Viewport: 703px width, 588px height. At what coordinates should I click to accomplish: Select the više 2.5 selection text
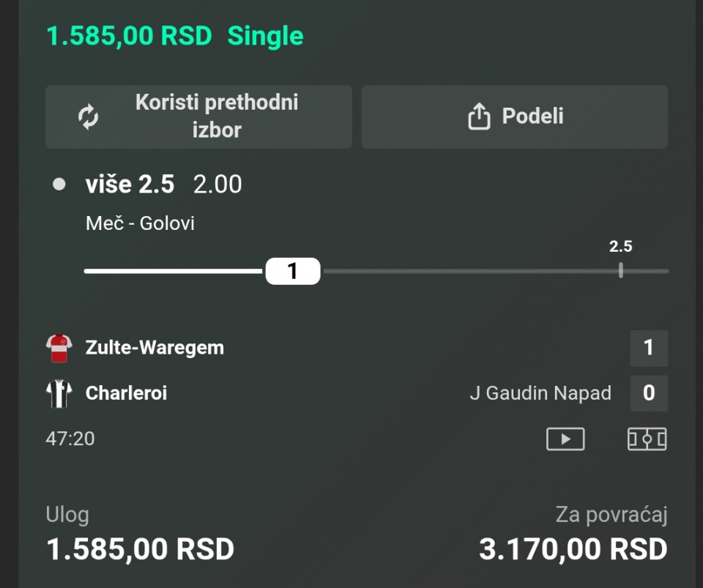[130, 185]
